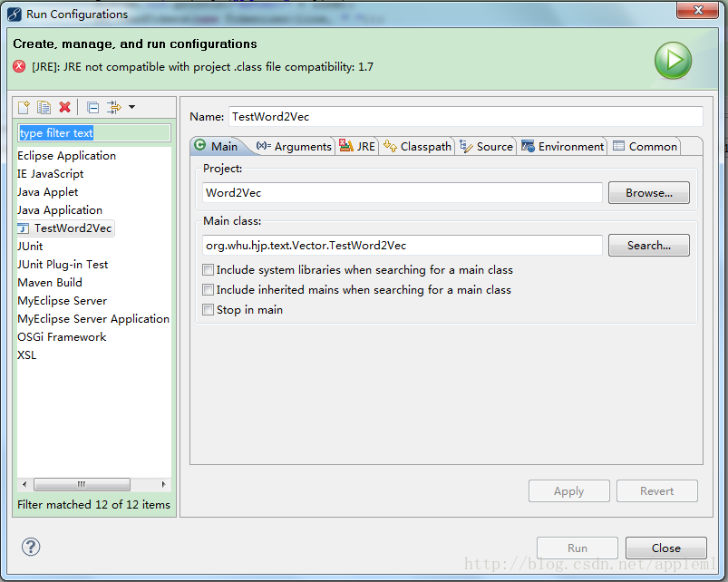Select Maven Build configuration type
Viewport: 728px width, 582px height.
(50, 282)
